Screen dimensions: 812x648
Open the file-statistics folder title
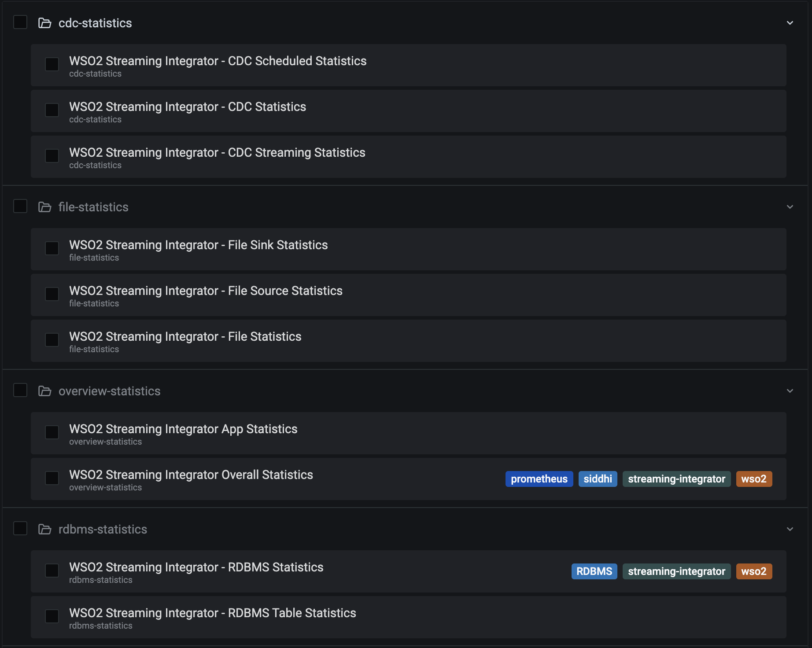(93, 207)
